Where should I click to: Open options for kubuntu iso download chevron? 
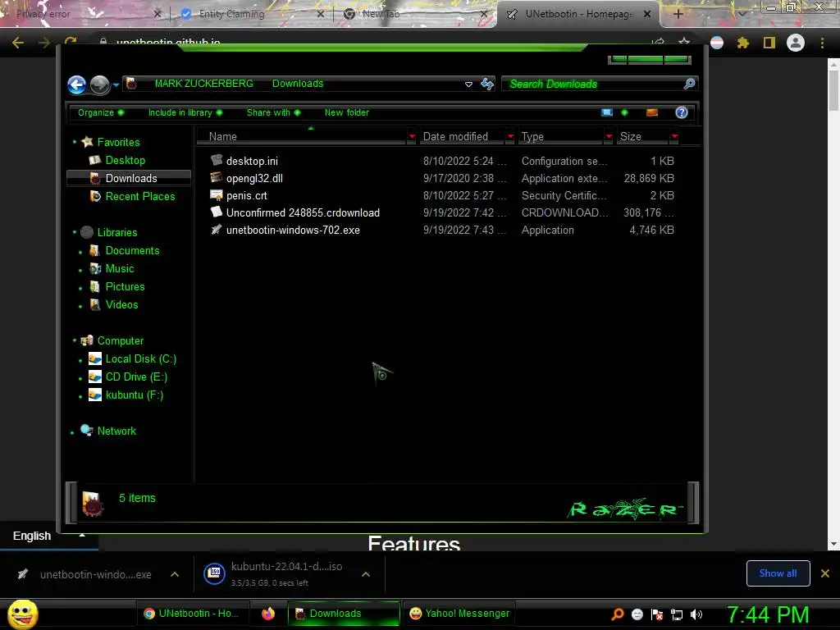[x=366, y=574]
